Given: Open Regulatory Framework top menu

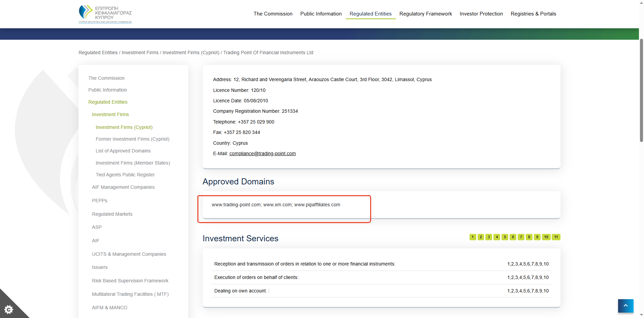Looking at the screenshot, I should [x=425, y=14].
